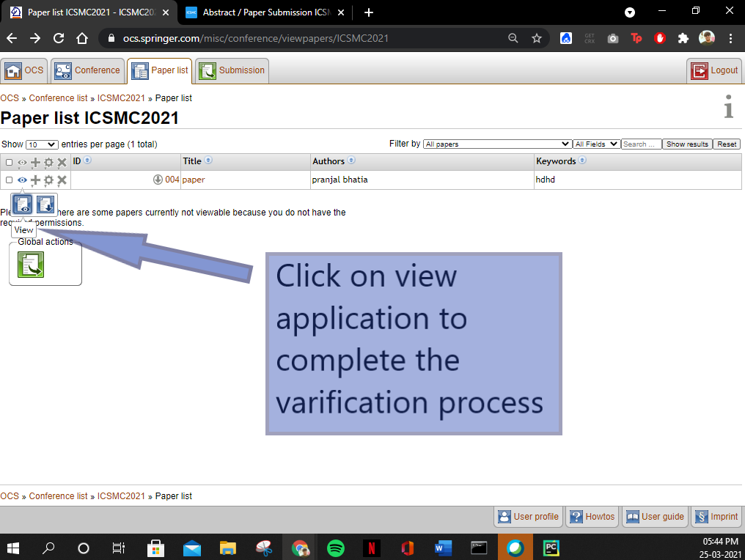Click the Search filter text field

click(641, 144)
